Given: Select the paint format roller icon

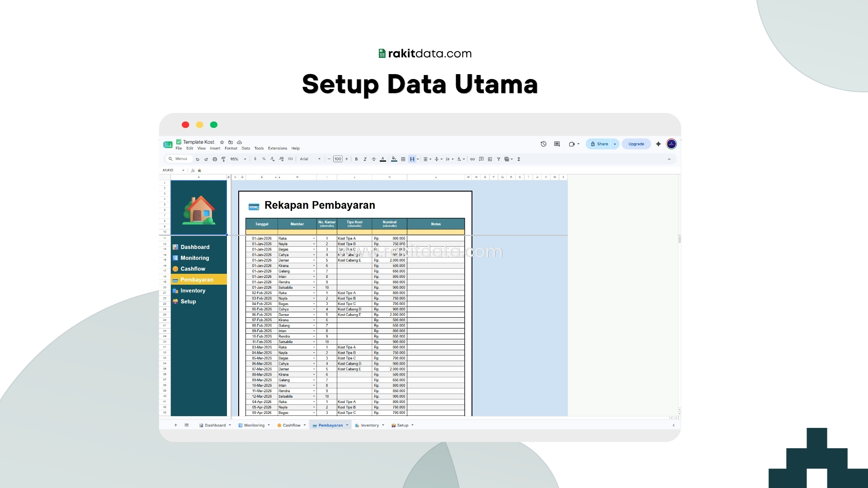Looking at the screenshot, I should 223,159.
